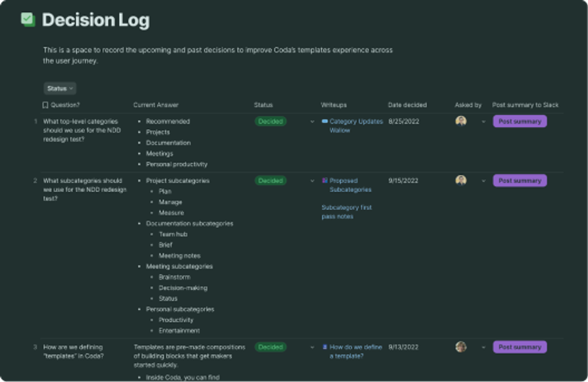Click the document icon next to Proposed Subcategories
The image size is (588, 382).
[x=324, y=180]
